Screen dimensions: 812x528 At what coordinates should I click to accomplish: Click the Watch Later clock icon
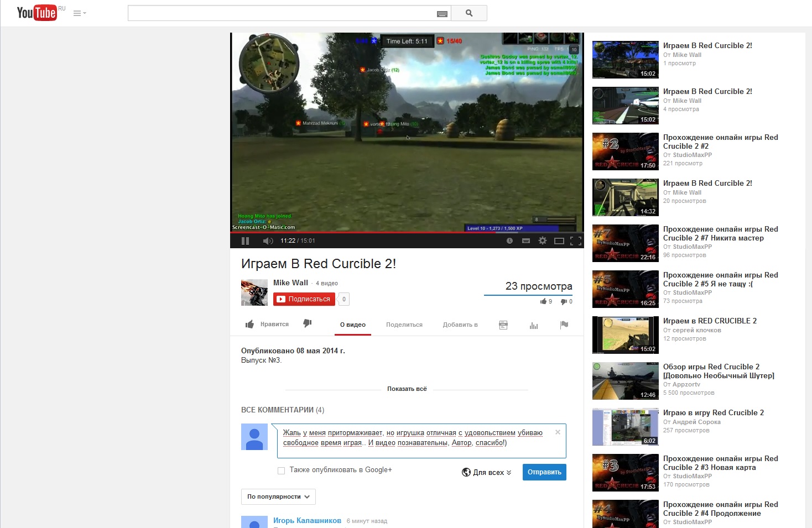click(509, 241)
